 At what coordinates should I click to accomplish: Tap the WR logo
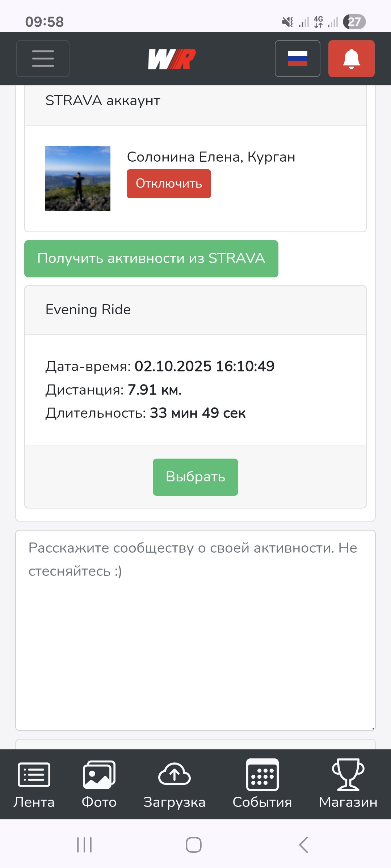point(172,59)
